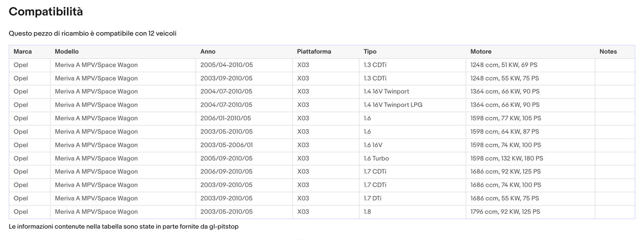This screenshot has height=240, width=644.
Task: Click the text about 12 compatible vehicles
Action: (x=93, y=34)
